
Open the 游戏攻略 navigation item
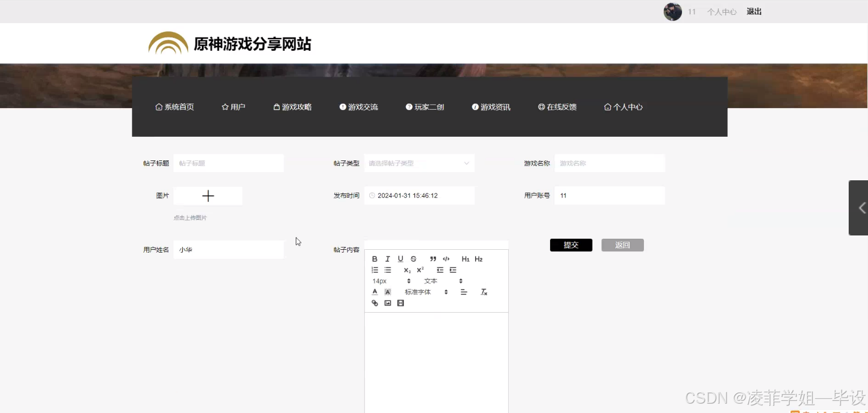pyautogui.click(x=292, y=107)
